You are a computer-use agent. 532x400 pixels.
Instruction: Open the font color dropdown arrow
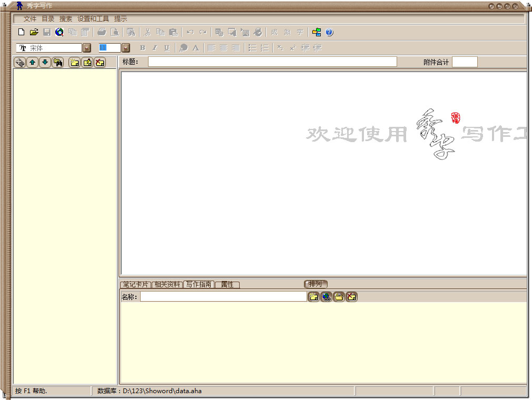coord(125,47)
